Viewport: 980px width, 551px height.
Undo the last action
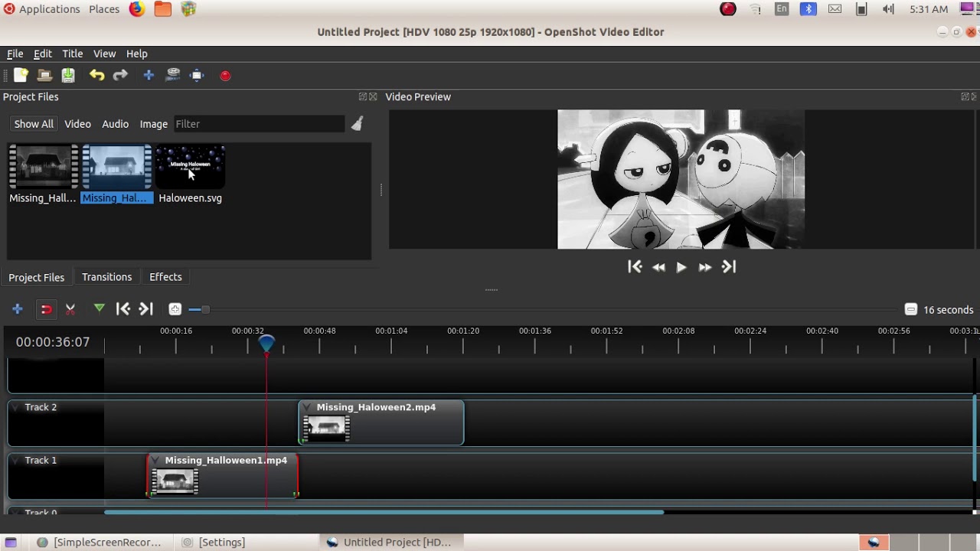point(96,75)
